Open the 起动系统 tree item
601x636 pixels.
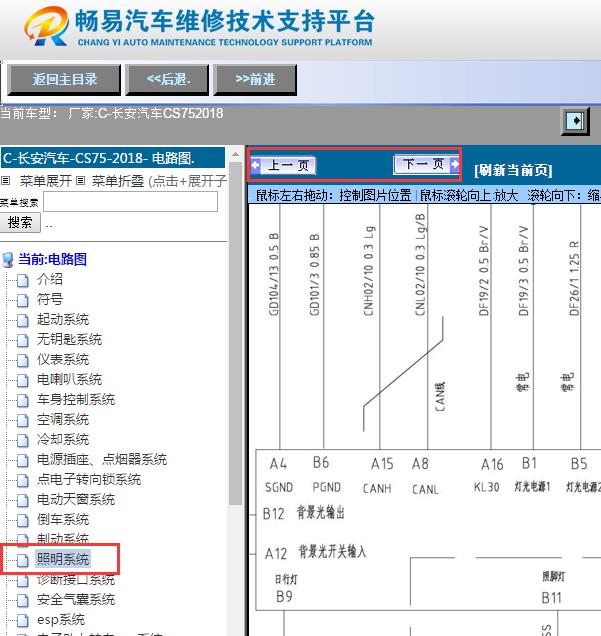pyautogui.click(x=63, y=319)
